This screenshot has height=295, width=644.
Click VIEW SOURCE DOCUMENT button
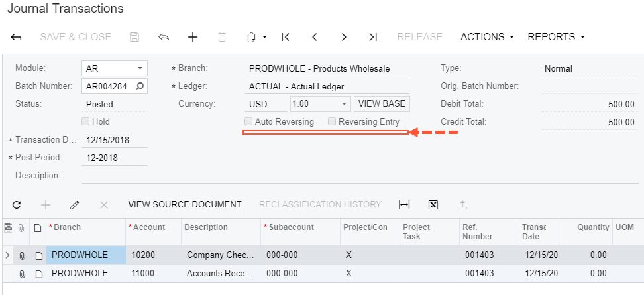pos(185,205)
